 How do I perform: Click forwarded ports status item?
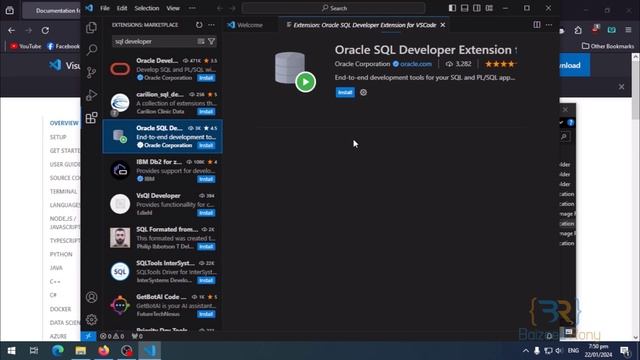point(137,336)
